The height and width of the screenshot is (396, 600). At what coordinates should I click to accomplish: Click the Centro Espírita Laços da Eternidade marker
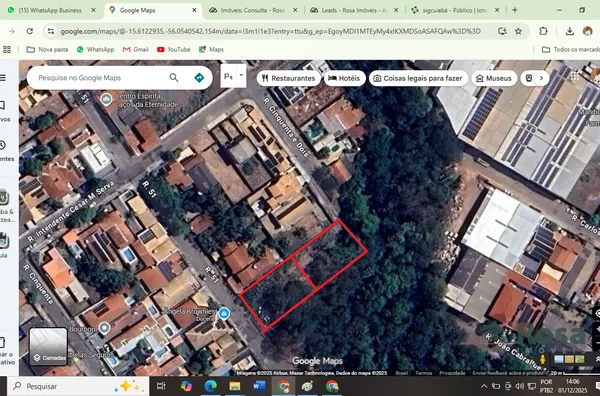click(x=106, y=99)
